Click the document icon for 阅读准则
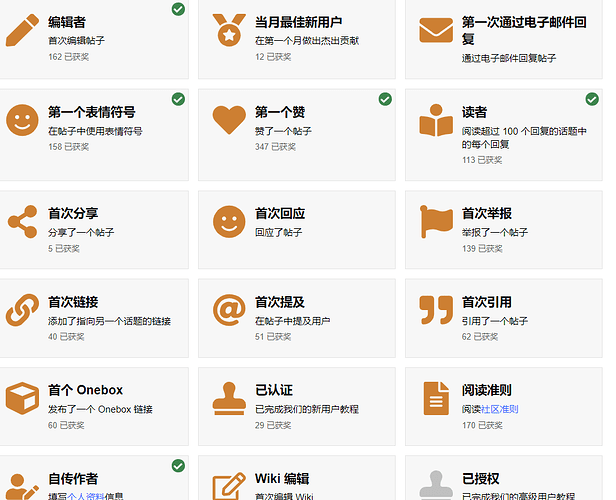Image resolution: width=616 pixels, height=500 pixels. click(436, 398)
